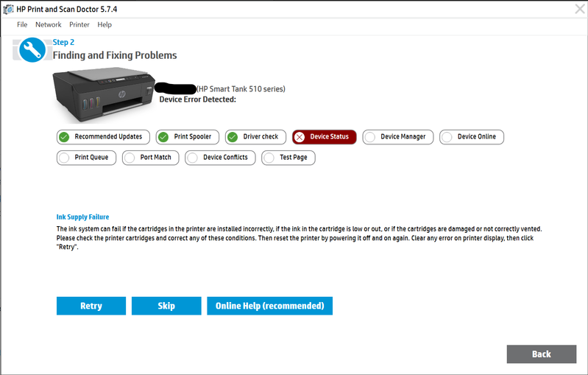Open Online Help (recommended)
This screenshot has height=375, width=588.
pyautogui.click(x=269, y=306)
